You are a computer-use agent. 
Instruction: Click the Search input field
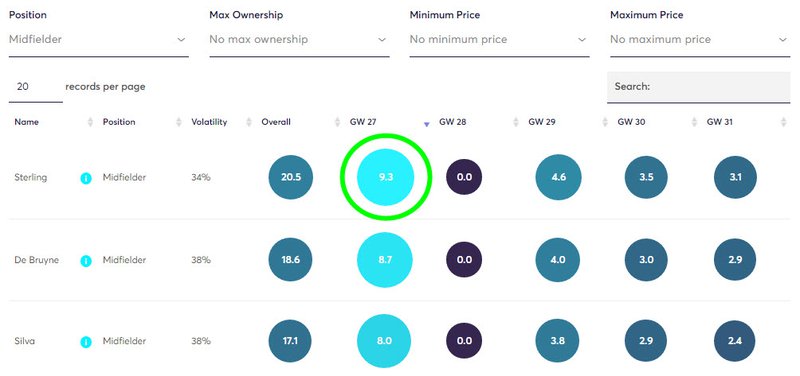coord(698,87)
